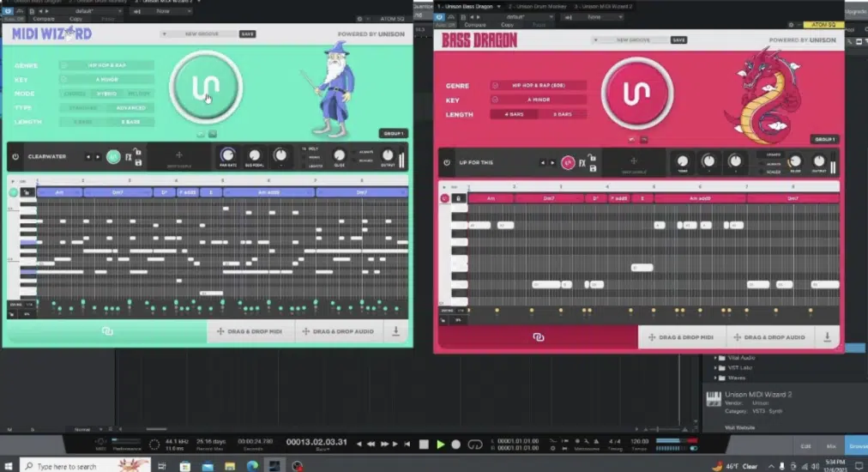
Task: Open the New Groove dropdown in MIDI Wizard
Action: (x=198, y=33)
